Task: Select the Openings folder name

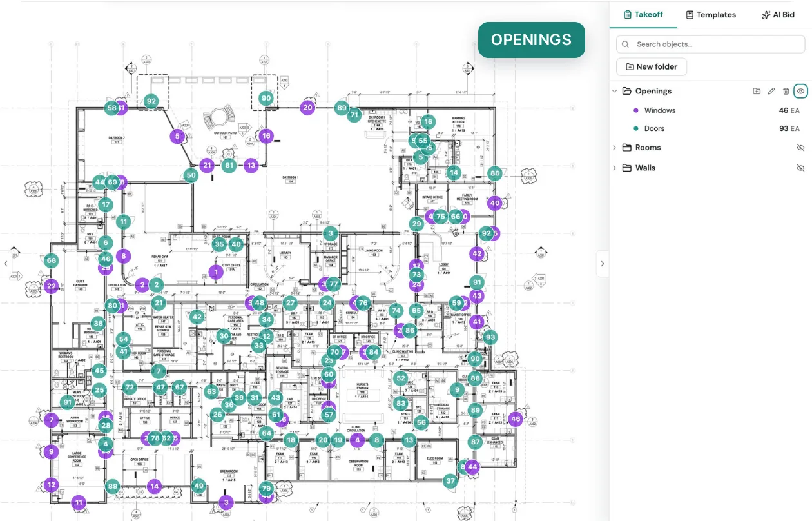Action: 653,92
